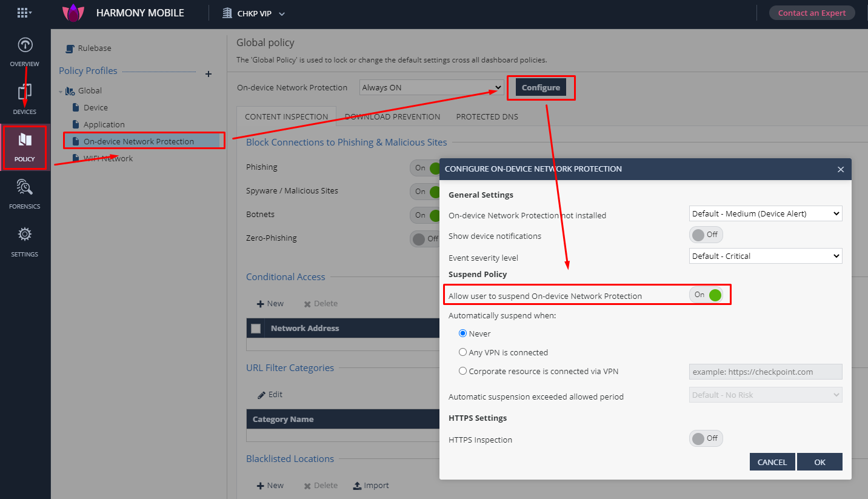Select On-device Network Protection tree item
The height and width of the screenshot is (499, 868).
coord(144,141)
